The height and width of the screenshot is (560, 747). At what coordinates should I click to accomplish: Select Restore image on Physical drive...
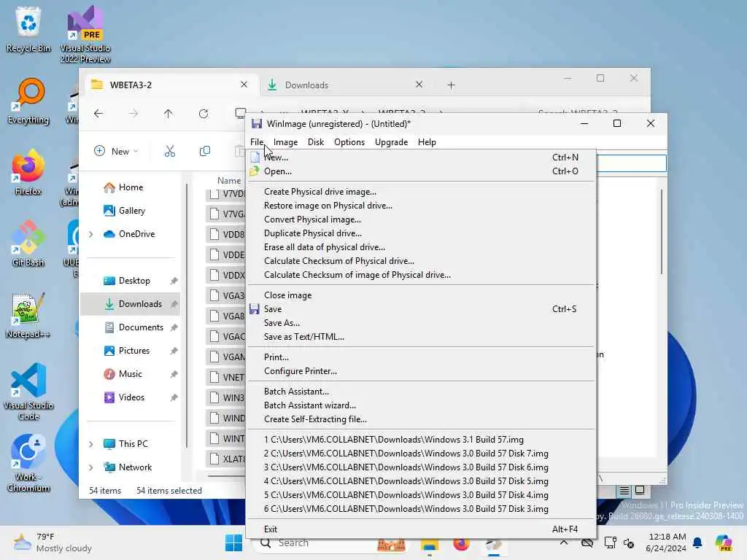tap(421, 205)
